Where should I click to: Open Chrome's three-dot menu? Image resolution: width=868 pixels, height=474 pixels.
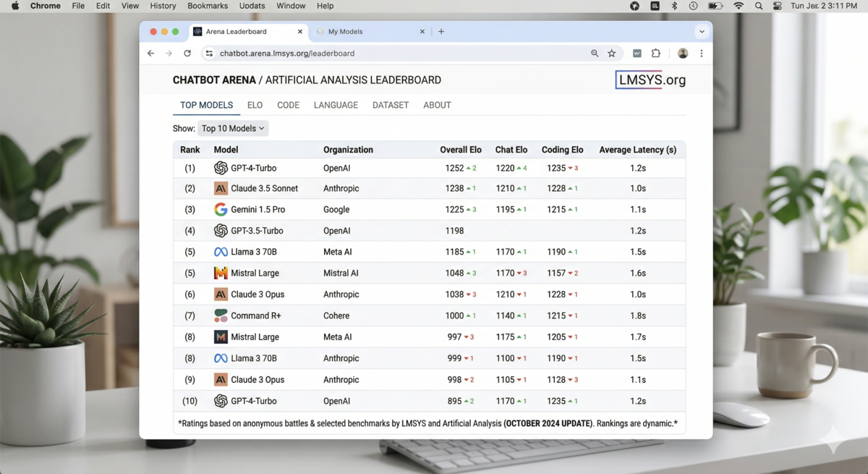pyautogui.click(x=701, y=54)
